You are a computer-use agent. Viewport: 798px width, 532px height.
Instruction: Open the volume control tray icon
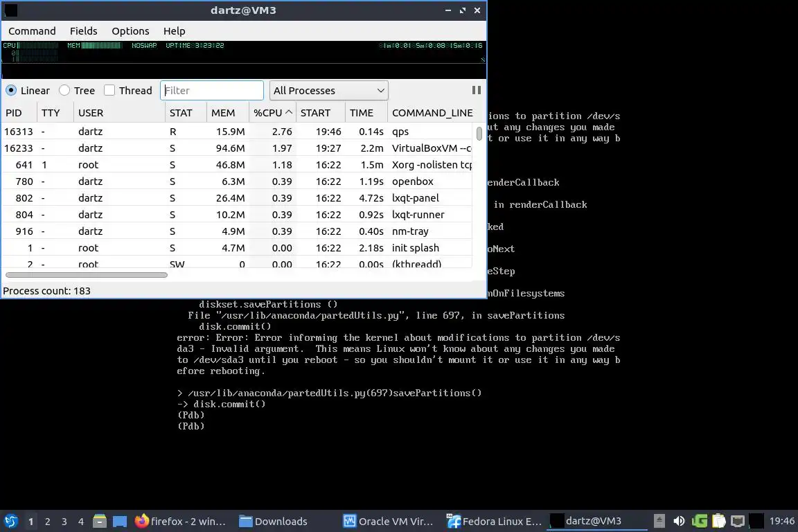[679, 521]
